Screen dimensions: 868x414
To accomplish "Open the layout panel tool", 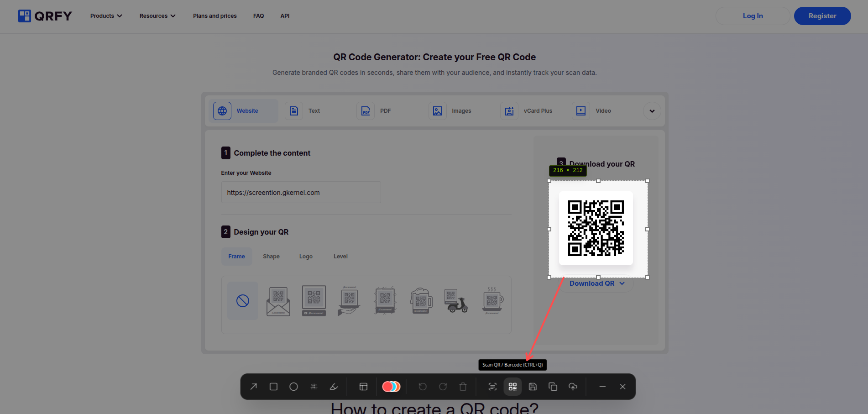I will point(364,387).
